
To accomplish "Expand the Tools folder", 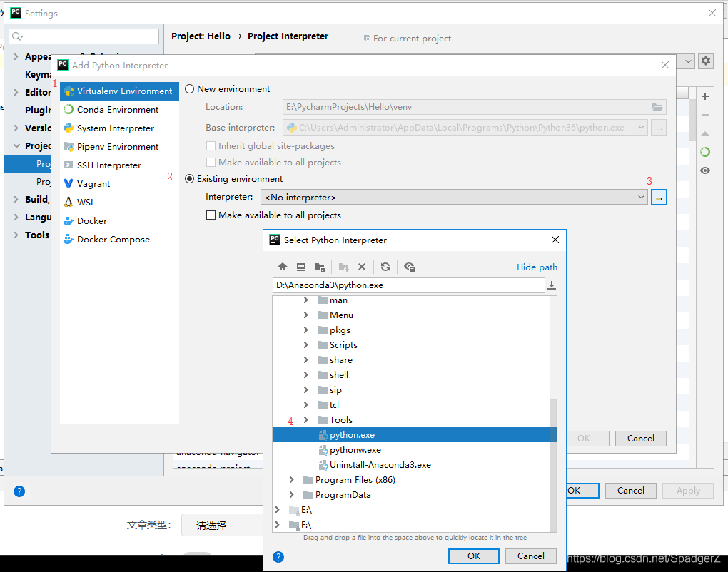I will pyautogui.click(x=305, y=420).
